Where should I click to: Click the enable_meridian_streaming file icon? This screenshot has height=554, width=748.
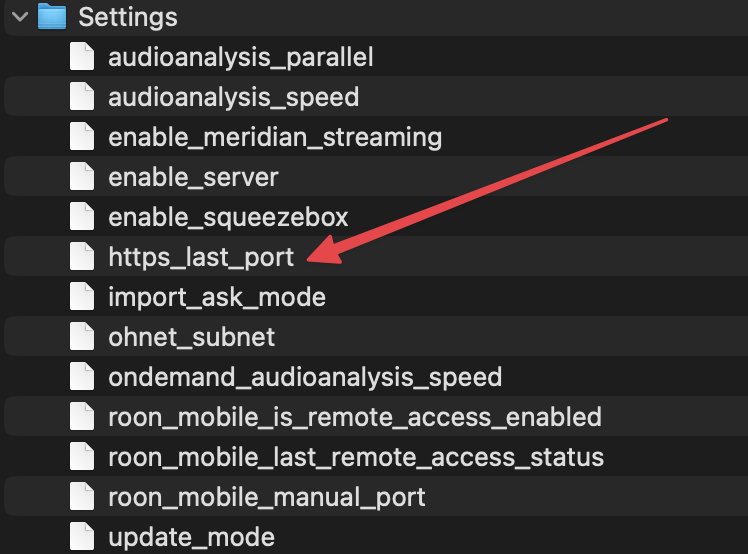click(x=82, y=137)
